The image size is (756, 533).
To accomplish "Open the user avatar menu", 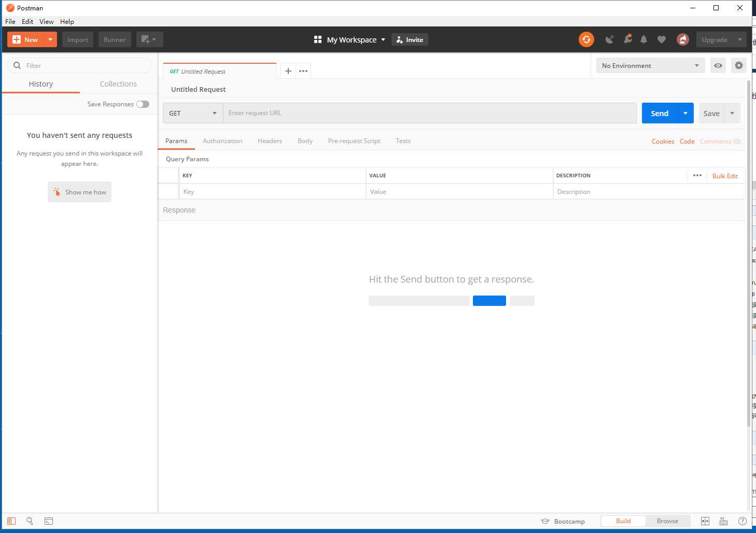I will pos(683,39).
